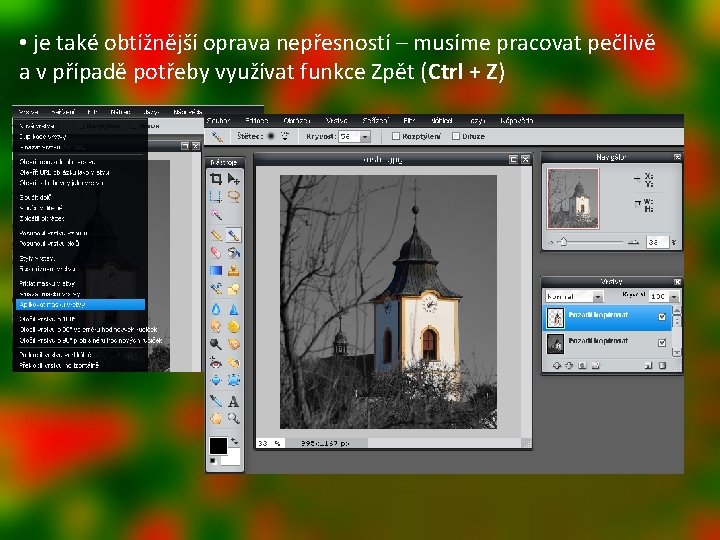Select the rectangular Marquee tool
Viewport: 720px width, 540px height.
pyautogui.click(x=216, y=197)
